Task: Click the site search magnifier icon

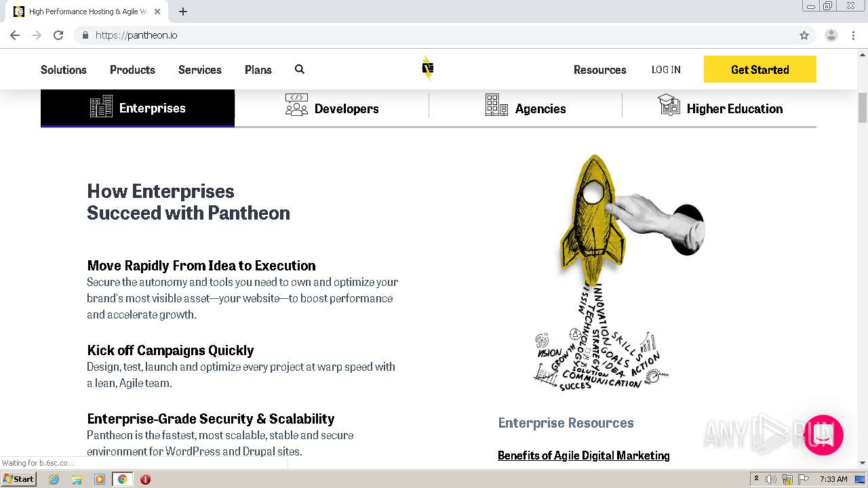Action: point(300,69)
